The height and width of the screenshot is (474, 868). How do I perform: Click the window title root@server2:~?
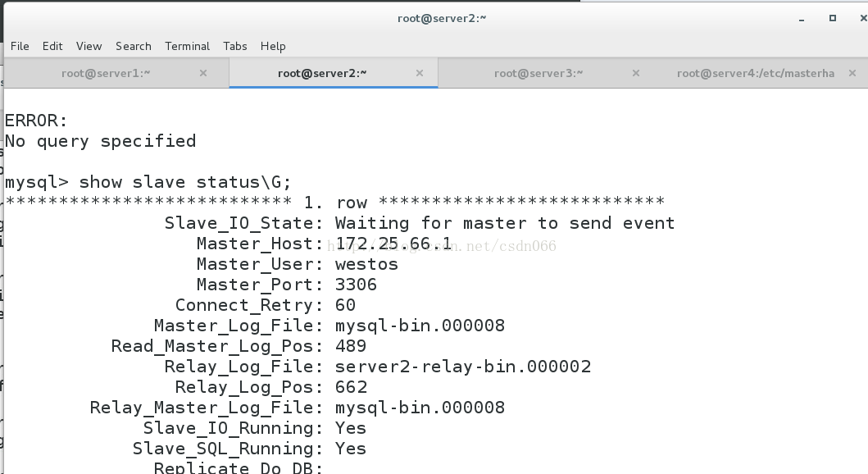tap(442, 18)
